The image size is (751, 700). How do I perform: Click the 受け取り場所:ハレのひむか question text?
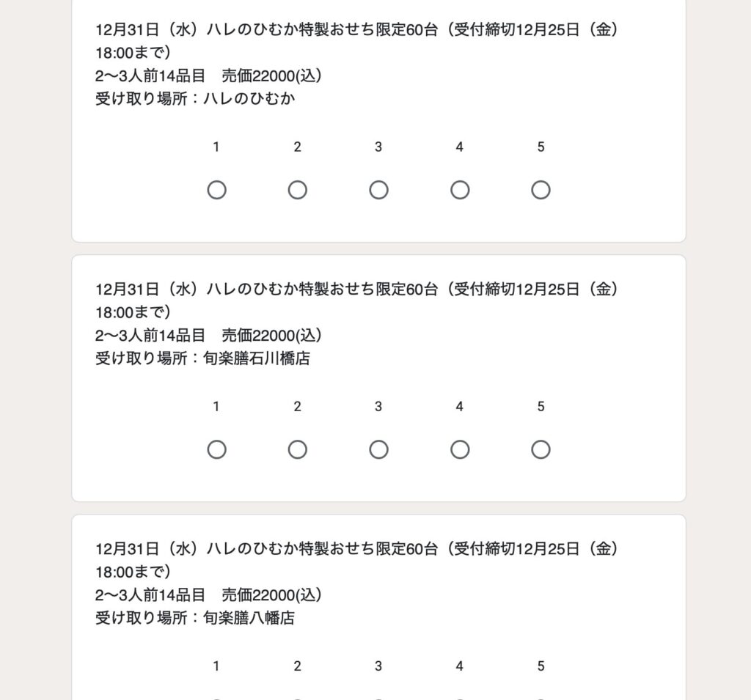(195, 99)
